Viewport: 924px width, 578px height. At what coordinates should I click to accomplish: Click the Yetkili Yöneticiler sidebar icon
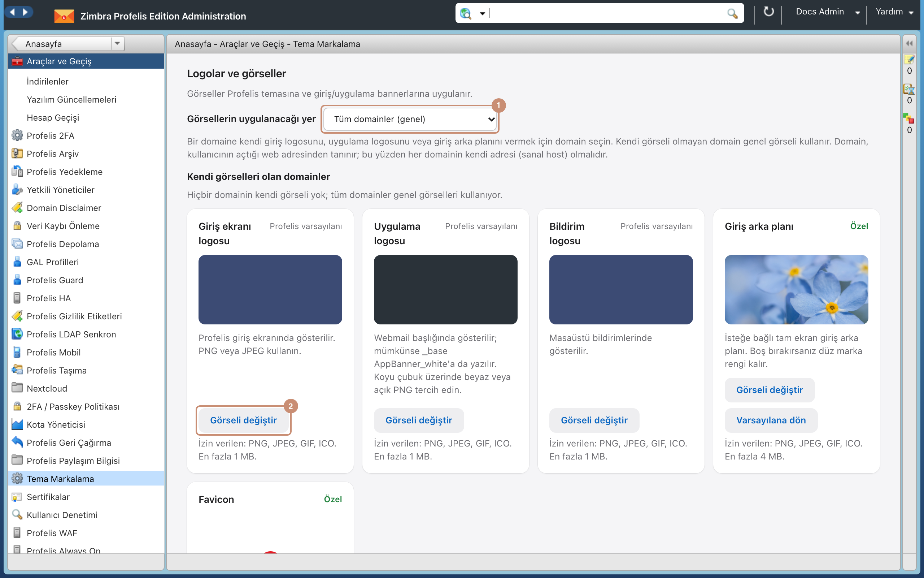point(17,190)
